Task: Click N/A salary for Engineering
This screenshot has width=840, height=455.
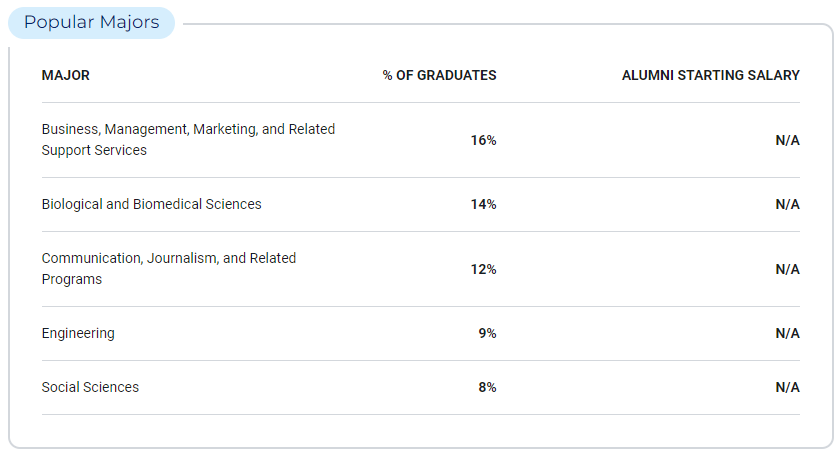Action: point(788,333)
